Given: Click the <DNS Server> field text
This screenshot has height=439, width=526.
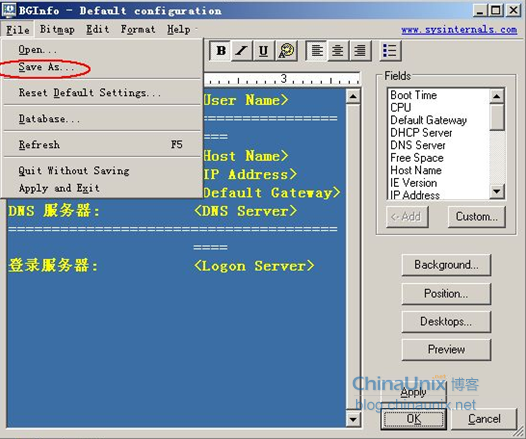Looking at the screenshot, I should point(246,211).
